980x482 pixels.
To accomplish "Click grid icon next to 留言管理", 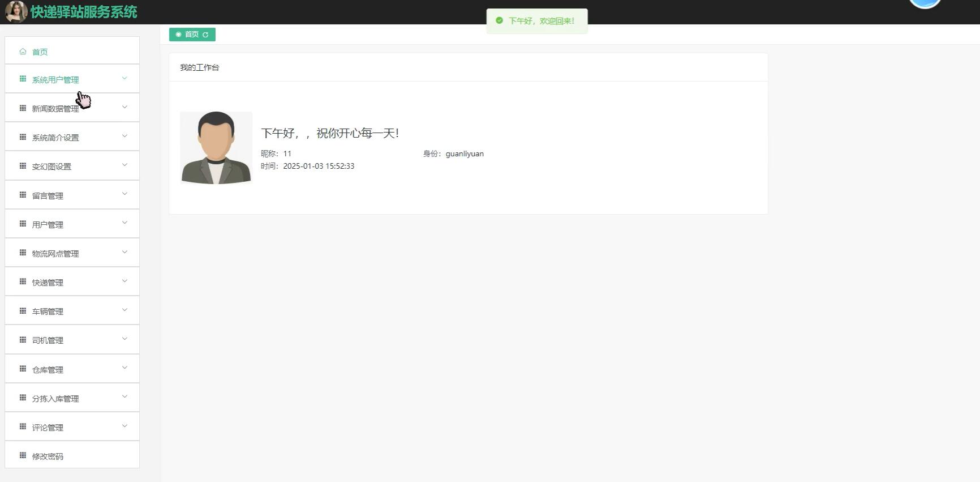I will [23, 195].
